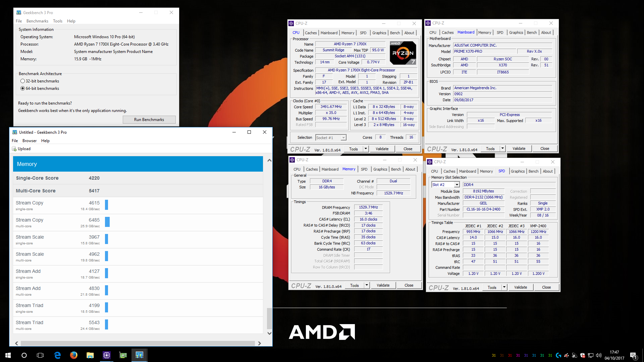Expand Tools arrow in CPU-Z CPU window
The width and height of the screenshot is (644, 362).
coord(366,149)
